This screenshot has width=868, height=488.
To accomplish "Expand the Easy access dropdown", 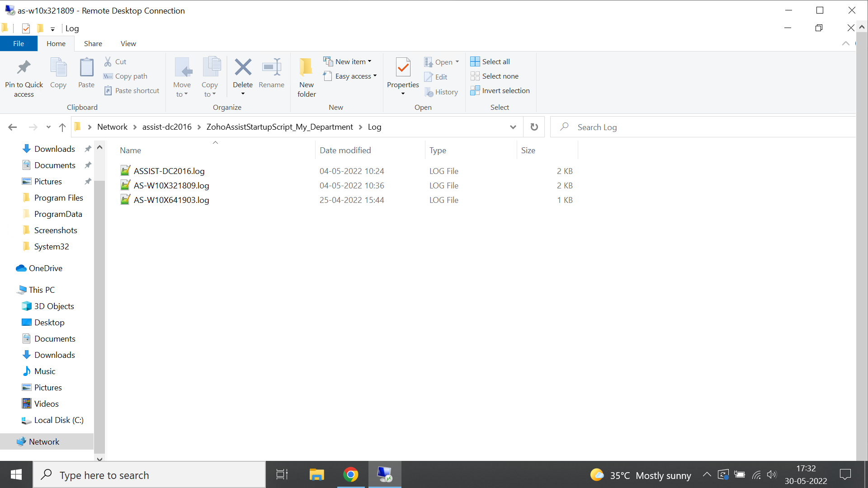I will tap(374, 76).
